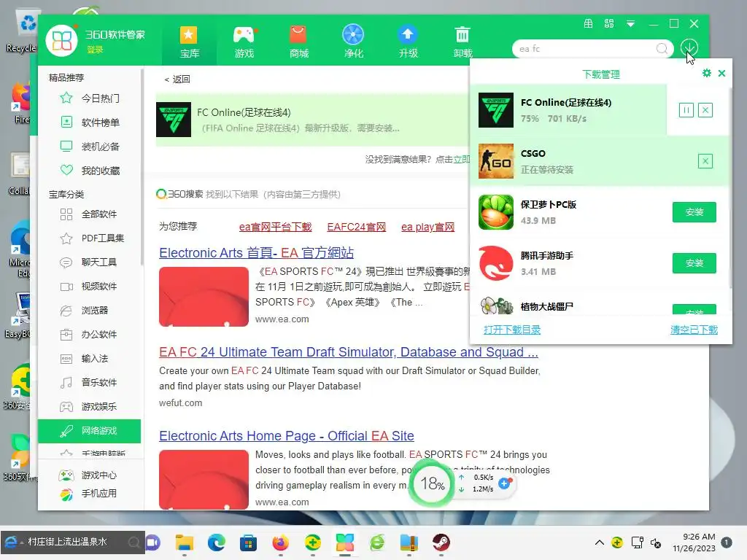Click 清空已下载 to clear downloads
The width and height of the screenshot is (747, 560).
pyautogui.click(x=694, y=330)
